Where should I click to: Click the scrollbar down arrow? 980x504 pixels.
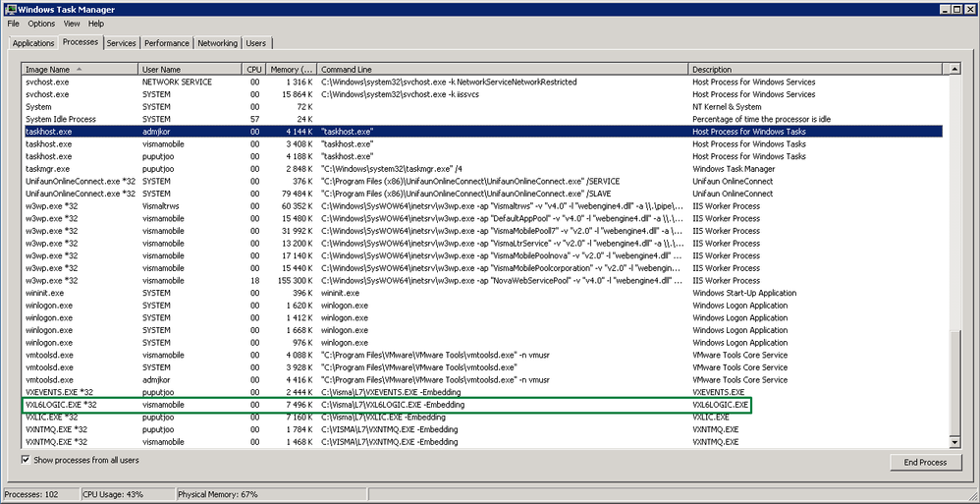(954, 442)
